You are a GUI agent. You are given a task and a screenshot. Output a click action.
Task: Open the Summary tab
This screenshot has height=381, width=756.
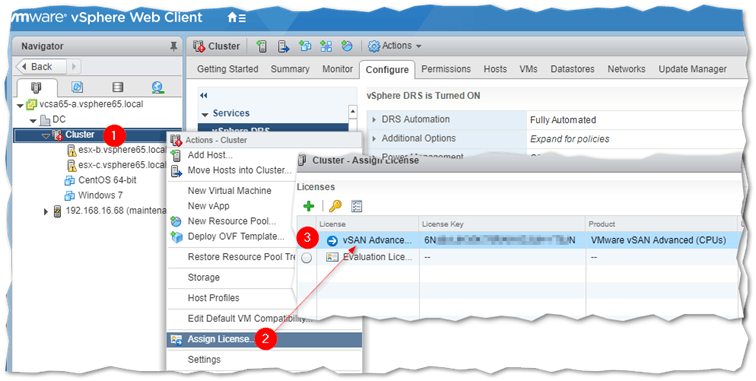[290, 69]
